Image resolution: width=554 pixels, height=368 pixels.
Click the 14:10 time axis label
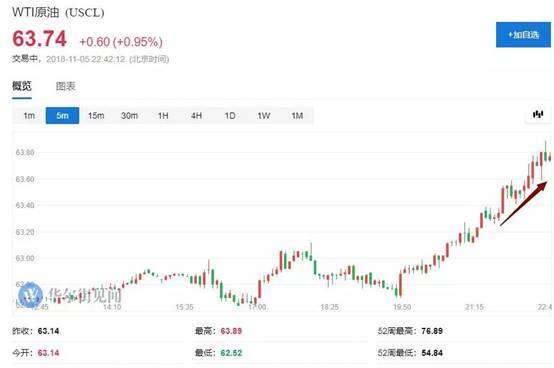(x=112, y=307)
